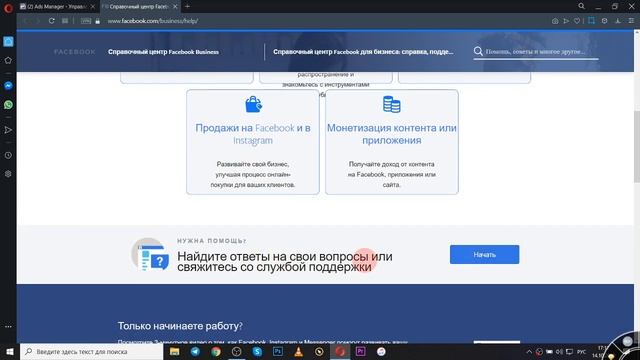
Task: Open File Explorer from taskbar
Action: [x=175, y=351]
